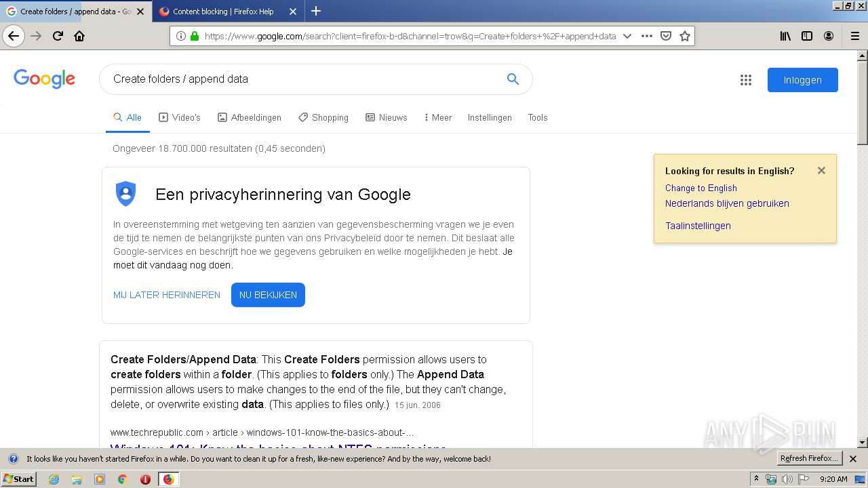Launch Chrome from the taskbar
Screen dimensions: 868x488
pyautogui.click(x=122, y=479)
